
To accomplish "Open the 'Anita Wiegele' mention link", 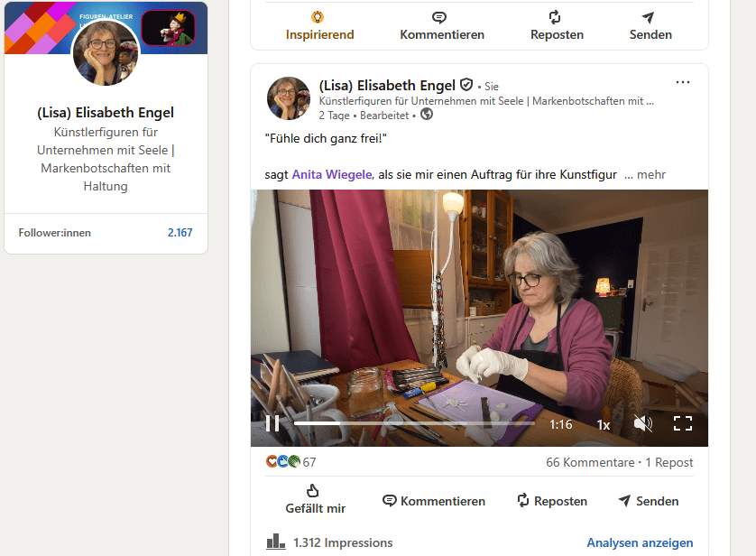I will [x=331, y=174].
